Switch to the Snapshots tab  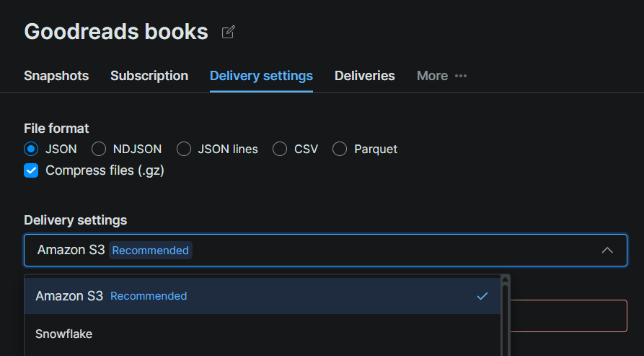pos(56,76)
